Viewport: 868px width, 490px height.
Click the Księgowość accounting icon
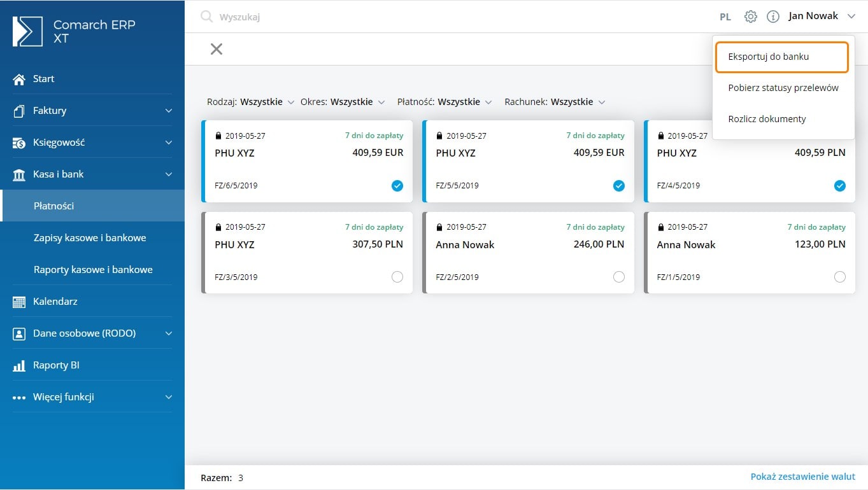tap(19, 143)
